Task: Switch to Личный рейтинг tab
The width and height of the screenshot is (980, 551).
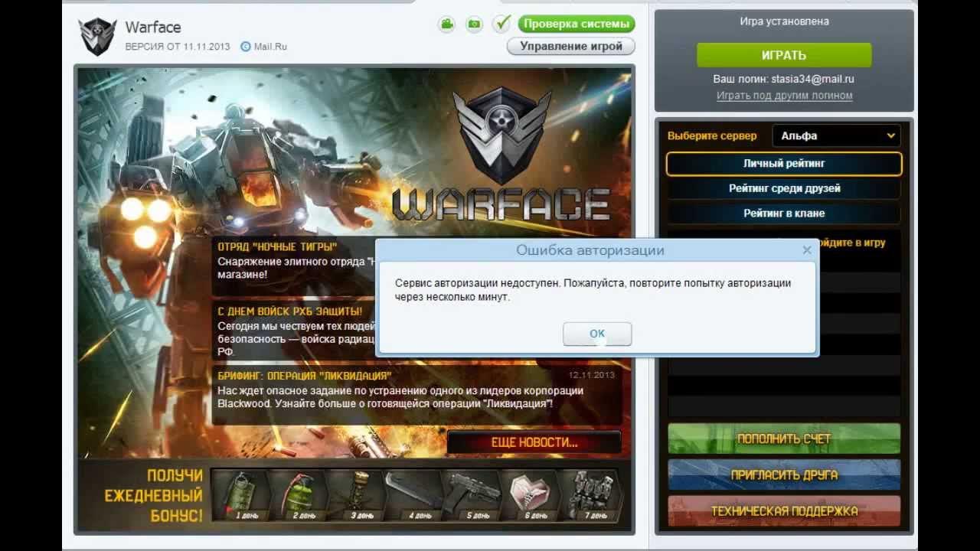Action: point(784,164)
